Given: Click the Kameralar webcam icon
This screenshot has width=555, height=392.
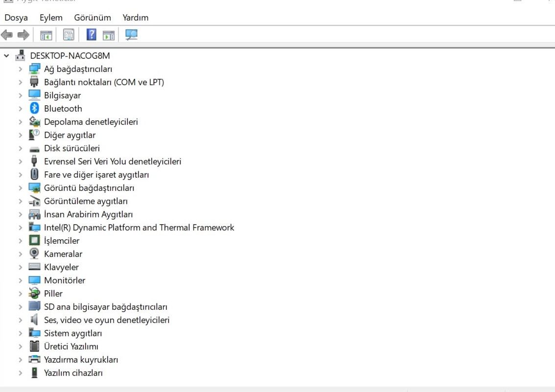Looking at the screenshot, I should [x=34, y=254].
